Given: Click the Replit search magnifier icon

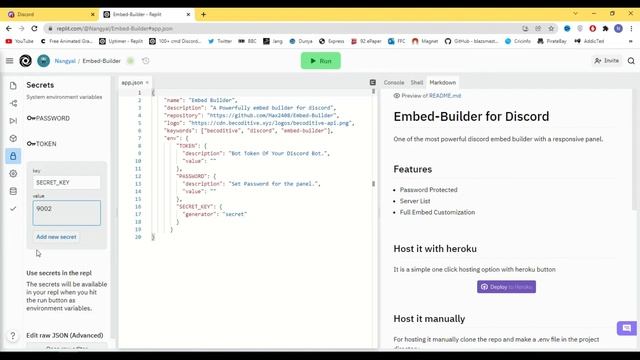Looking at the screenshot, I should click(631, 61).
